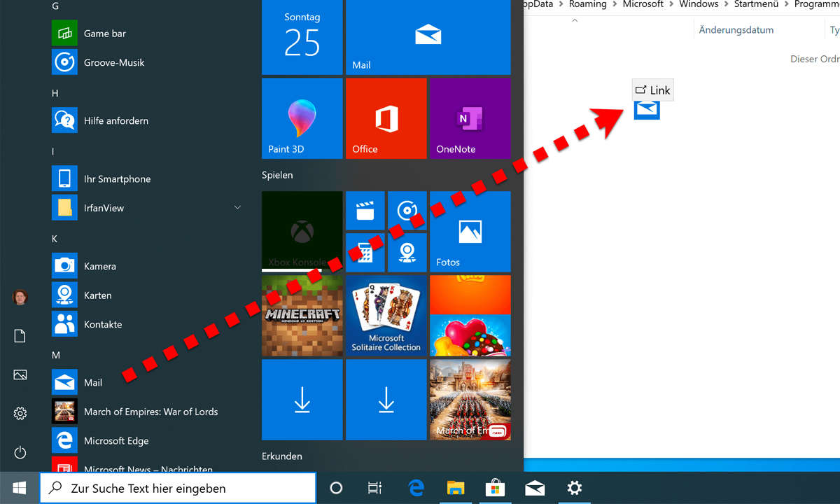Image resolution: width=840 pixels, height=504 pixels.
Task: Launch the Minecraft tile
Action: click(302, 316)
